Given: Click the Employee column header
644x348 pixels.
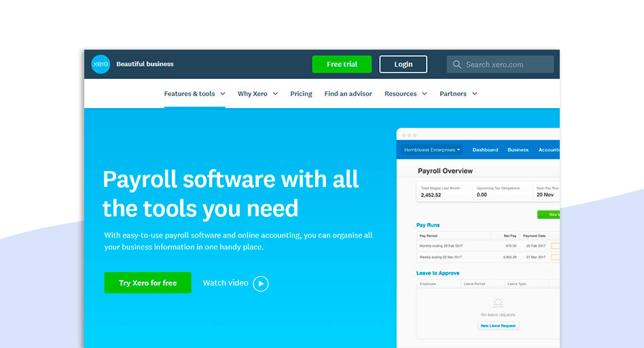Looking at the screenshot, I should (x=427, y=284).
